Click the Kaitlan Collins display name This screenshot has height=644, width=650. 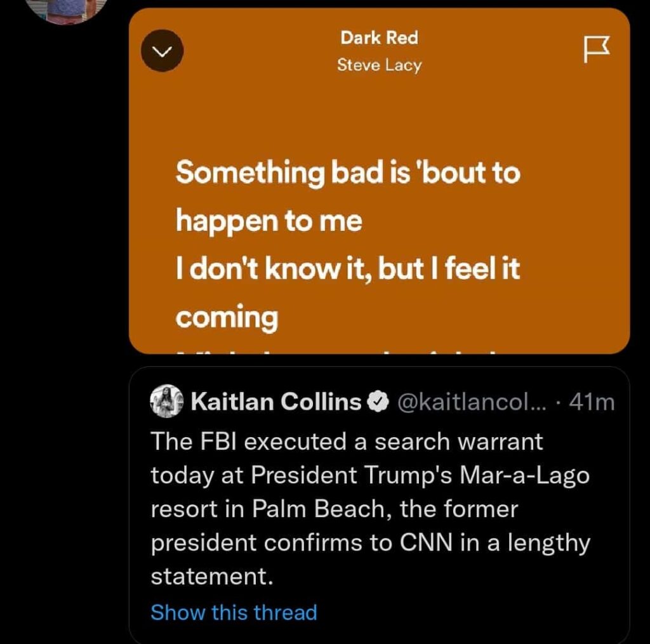pyautogui.click(x=275, y=402)
